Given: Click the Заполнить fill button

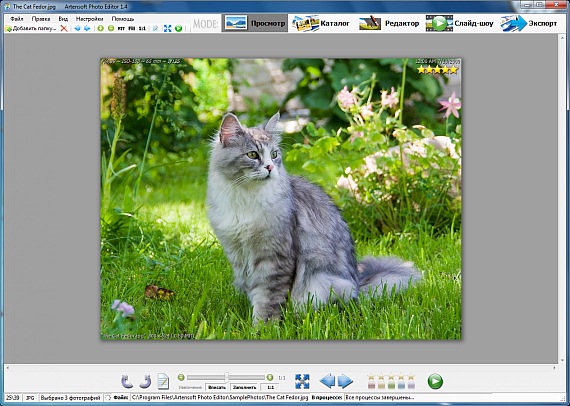Looking at the screenshot, I should point(244,387).
